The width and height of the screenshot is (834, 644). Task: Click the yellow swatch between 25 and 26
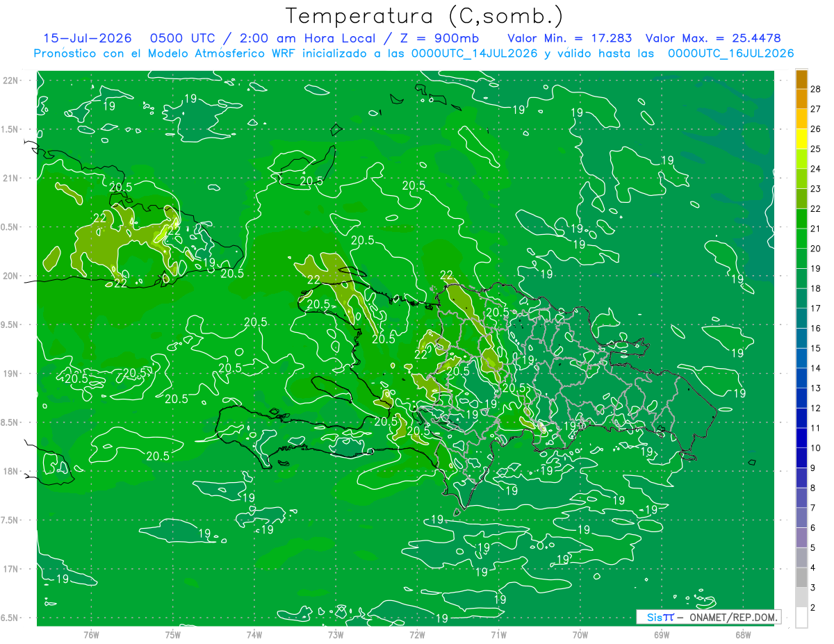pyautogui.click(x=801, y=139)
